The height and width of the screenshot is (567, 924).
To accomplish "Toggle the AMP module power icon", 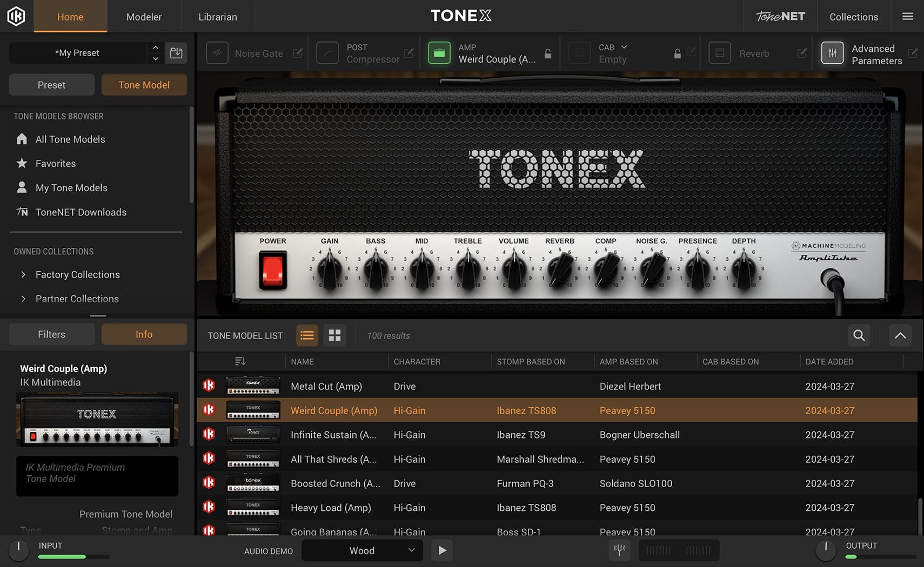I will point(439,53).
